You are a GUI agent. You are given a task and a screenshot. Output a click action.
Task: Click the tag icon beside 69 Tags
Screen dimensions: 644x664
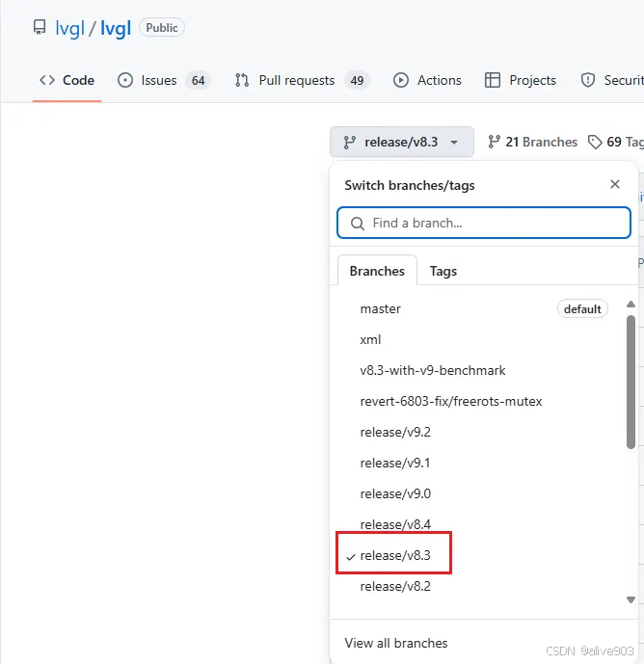595,142
